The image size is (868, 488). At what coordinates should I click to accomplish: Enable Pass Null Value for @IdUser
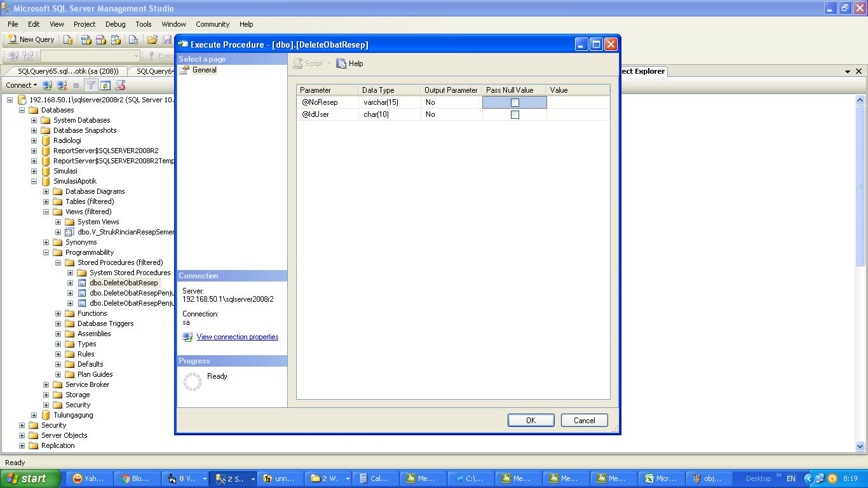[x=515, y=114]
